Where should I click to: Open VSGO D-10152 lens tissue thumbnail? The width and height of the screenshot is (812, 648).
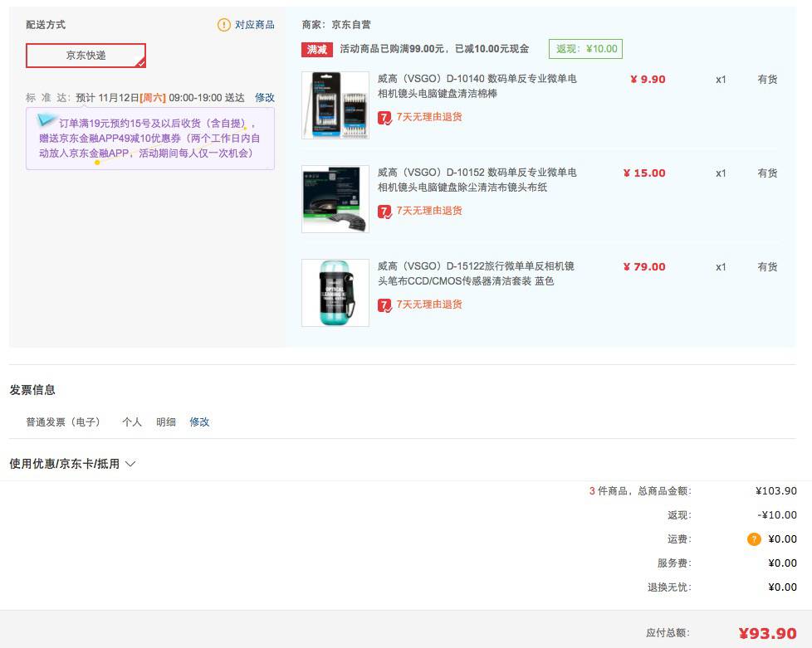click(x=335, y=199)
